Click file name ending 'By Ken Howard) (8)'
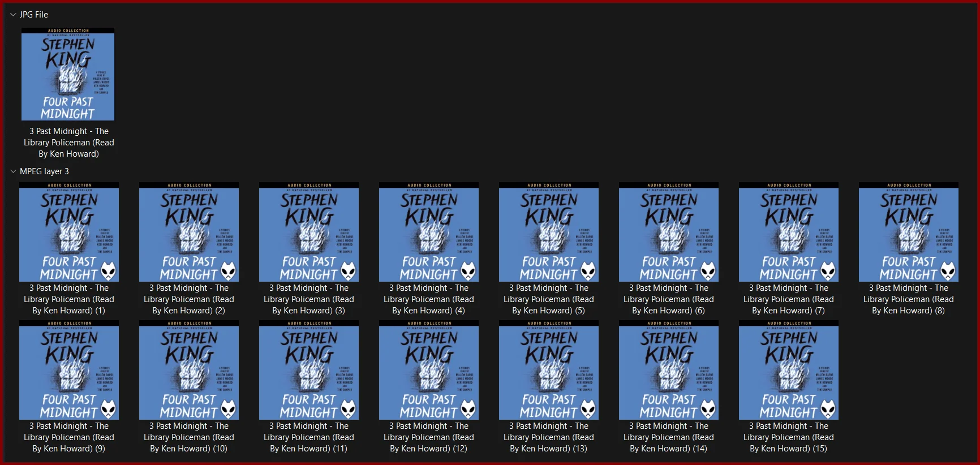The image size is (980, 465). (x=909, y=299)
